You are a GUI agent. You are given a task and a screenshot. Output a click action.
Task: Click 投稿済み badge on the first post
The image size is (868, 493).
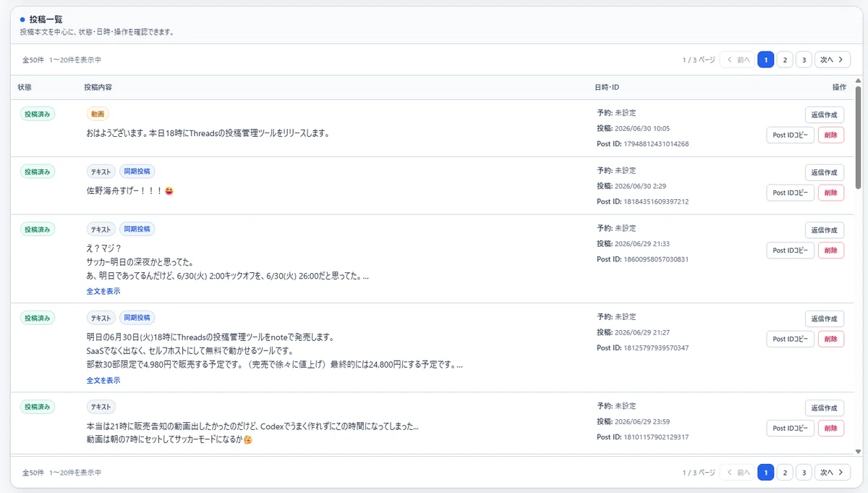[x=38, y=114]
